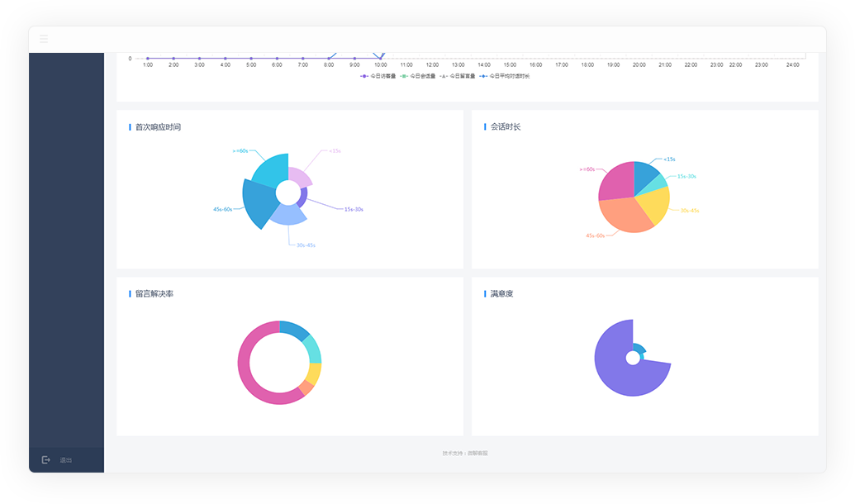Click the 15s-30s label in 首次响应时间 chart
The height and width of the screenshot is (504, 855).
[354, 210]
